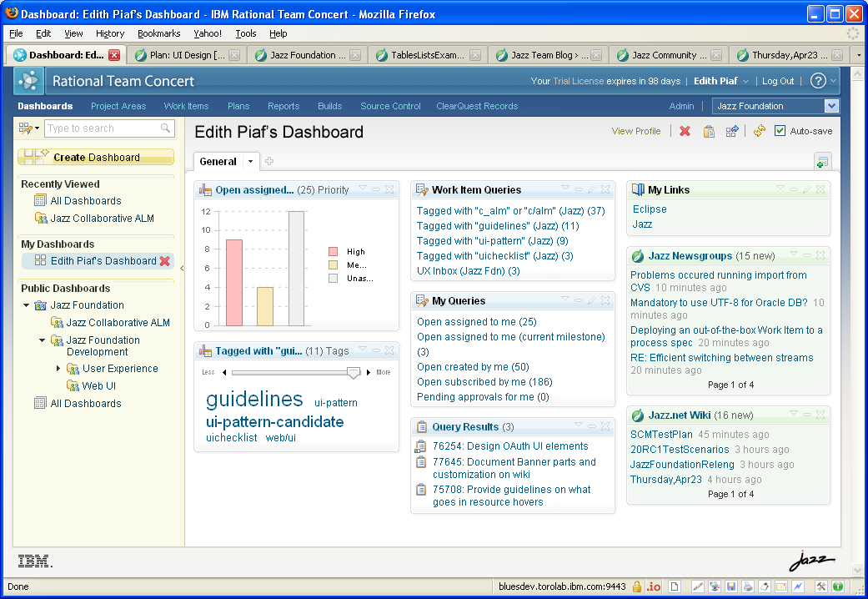Close the Query Results widget

605,426
